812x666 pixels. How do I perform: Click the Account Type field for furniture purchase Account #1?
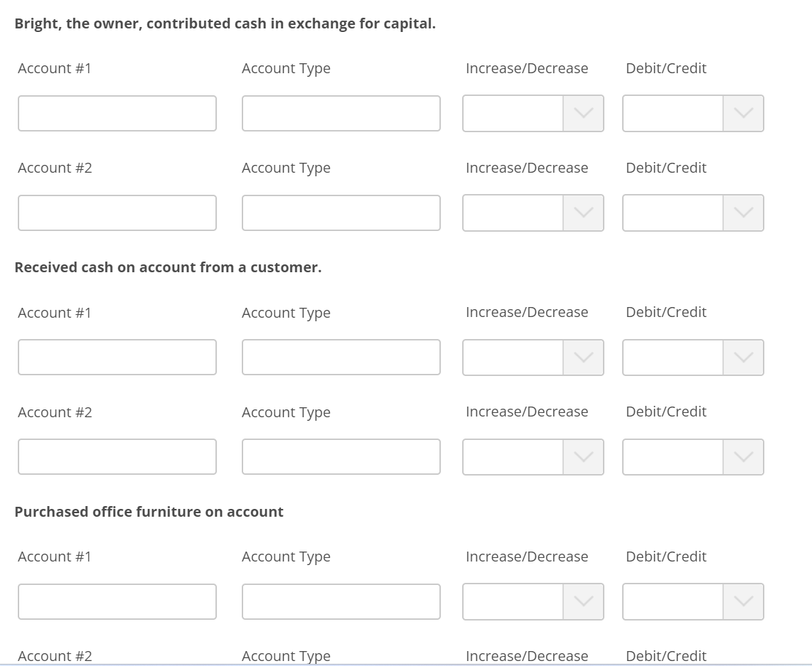[341, 601]
